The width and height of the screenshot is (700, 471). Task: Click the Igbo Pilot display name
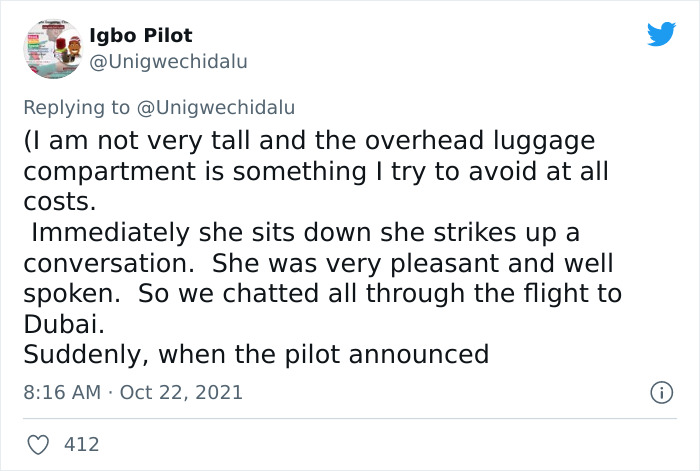(x=142, y=35)
